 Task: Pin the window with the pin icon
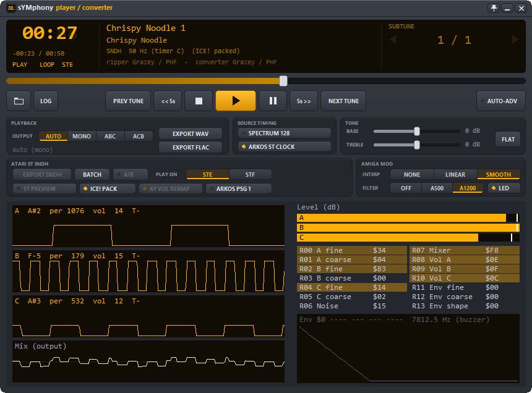tap(494, 8)
